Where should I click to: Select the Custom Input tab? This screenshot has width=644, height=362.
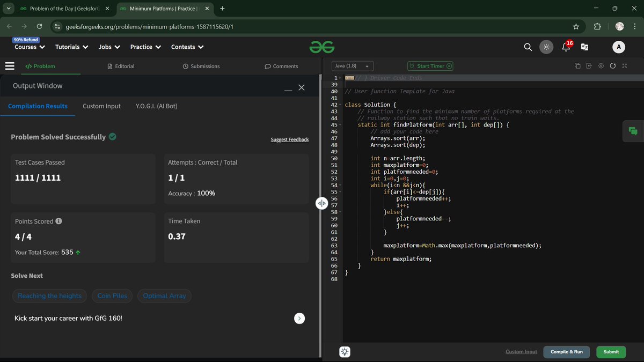tap(101, 106)
